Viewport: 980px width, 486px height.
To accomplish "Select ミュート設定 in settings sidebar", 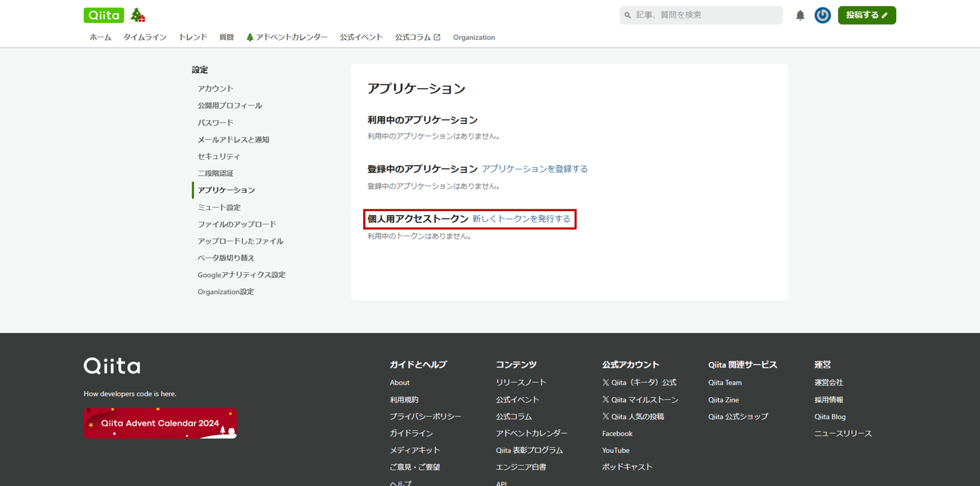I will pyautogui.click(x=219, y=207).
